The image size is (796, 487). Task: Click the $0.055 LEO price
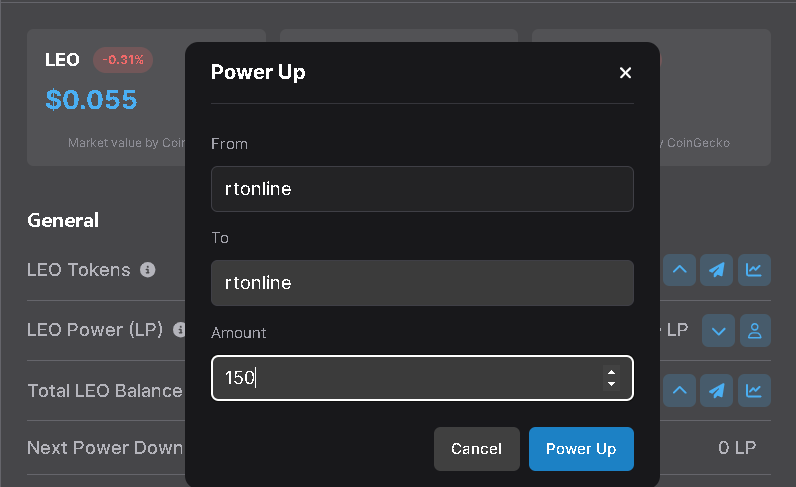pyautogui.click(x=91, y=100)
